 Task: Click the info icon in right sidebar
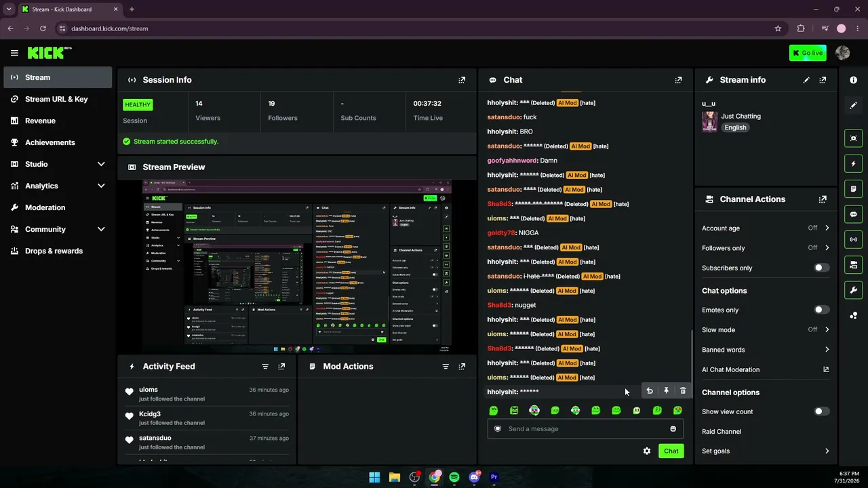[853, 80]
